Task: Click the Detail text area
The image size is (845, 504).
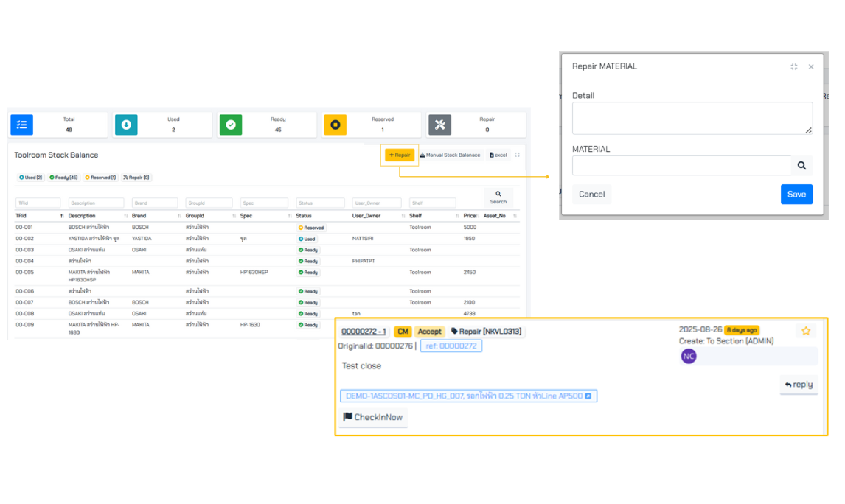Action: coord(692,118)
